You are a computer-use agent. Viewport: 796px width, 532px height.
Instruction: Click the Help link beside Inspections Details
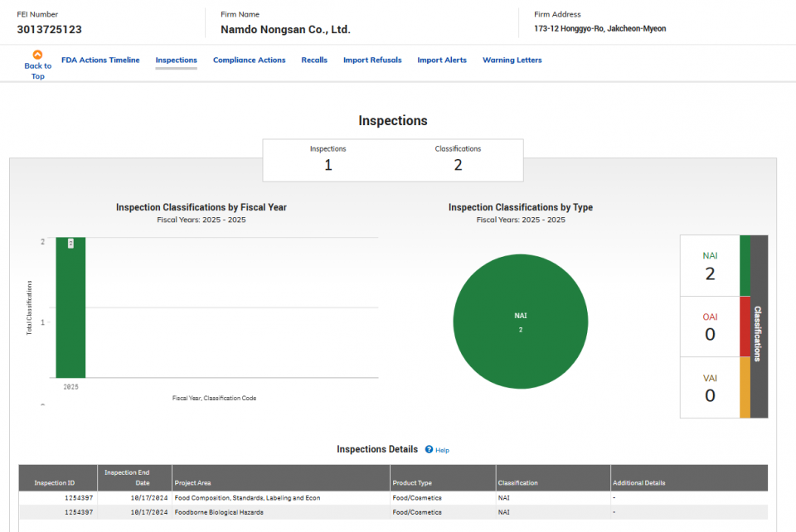[x=442, y=450]
